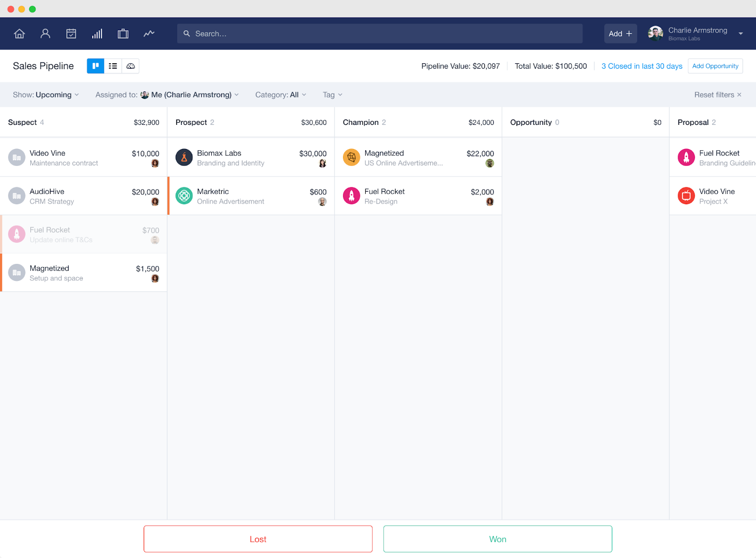Click the Lost button
This screenshot has width=756, height=558.
pos(258,539)
